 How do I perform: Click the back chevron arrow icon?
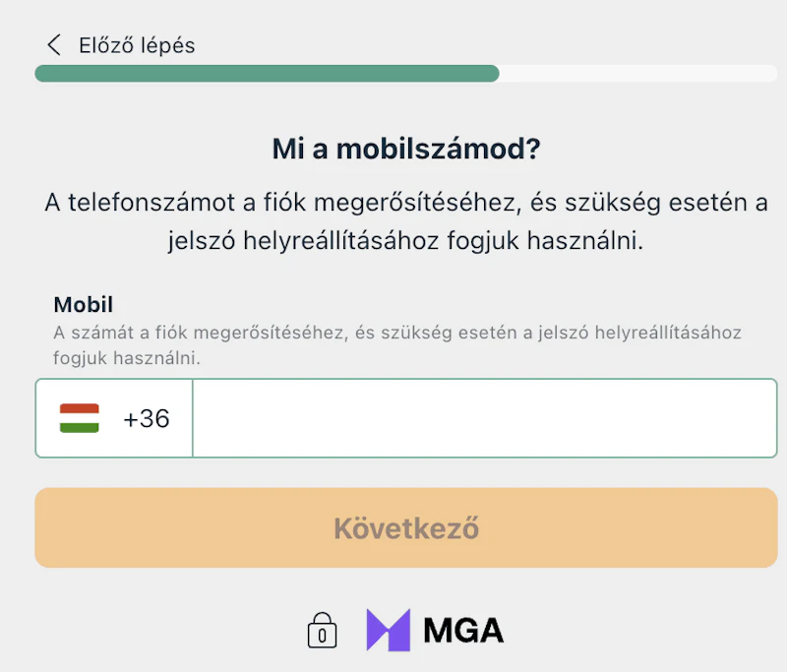point(53,45)
